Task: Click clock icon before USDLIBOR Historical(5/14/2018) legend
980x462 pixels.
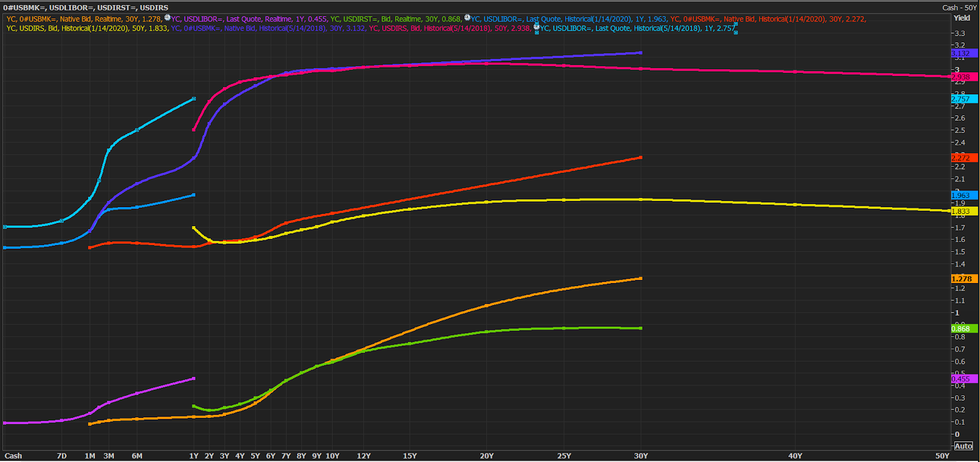Action: (x=537, y=28)
